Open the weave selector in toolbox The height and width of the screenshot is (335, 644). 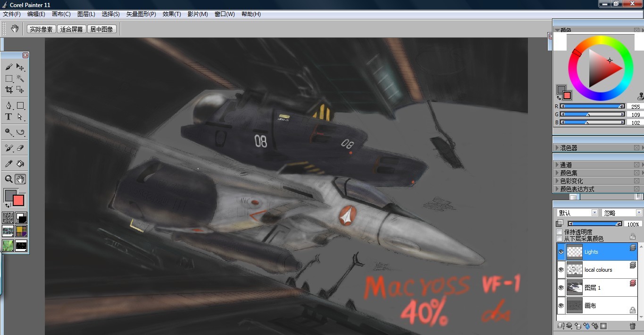21,232
